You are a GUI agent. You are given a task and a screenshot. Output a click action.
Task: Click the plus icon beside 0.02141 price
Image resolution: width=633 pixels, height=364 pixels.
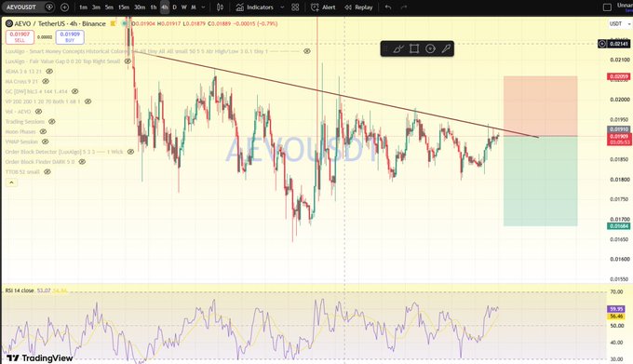(602, 44)
